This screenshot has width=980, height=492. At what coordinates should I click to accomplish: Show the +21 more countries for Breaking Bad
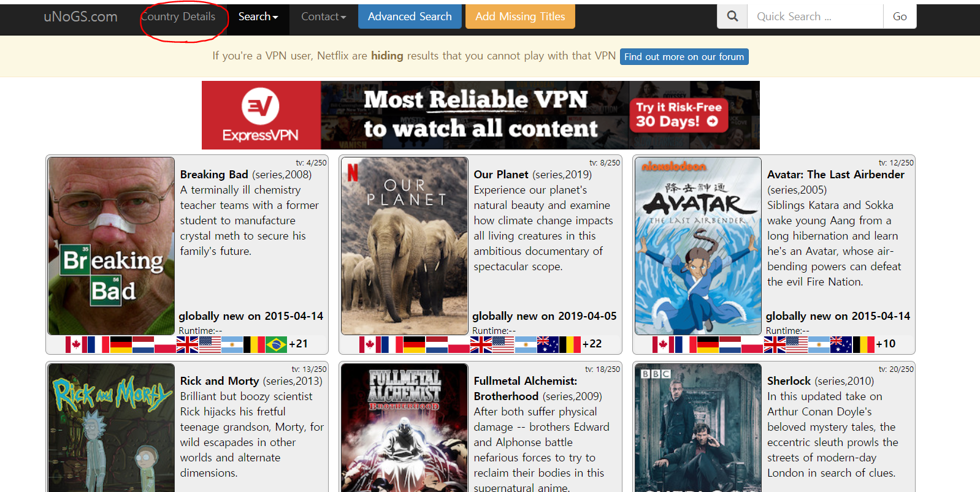(x=299, y=344)
